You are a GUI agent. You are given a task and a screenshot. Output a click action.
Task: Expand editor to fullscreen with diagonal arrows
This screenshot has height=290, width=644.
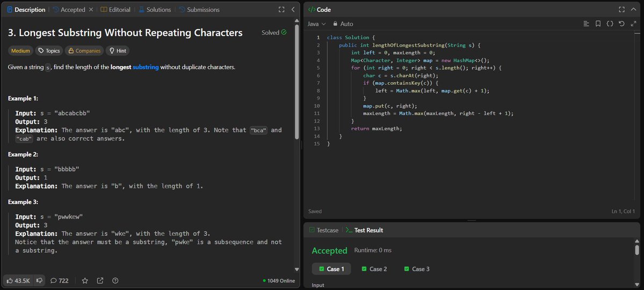pyautogui.click(x=633, y=24)
